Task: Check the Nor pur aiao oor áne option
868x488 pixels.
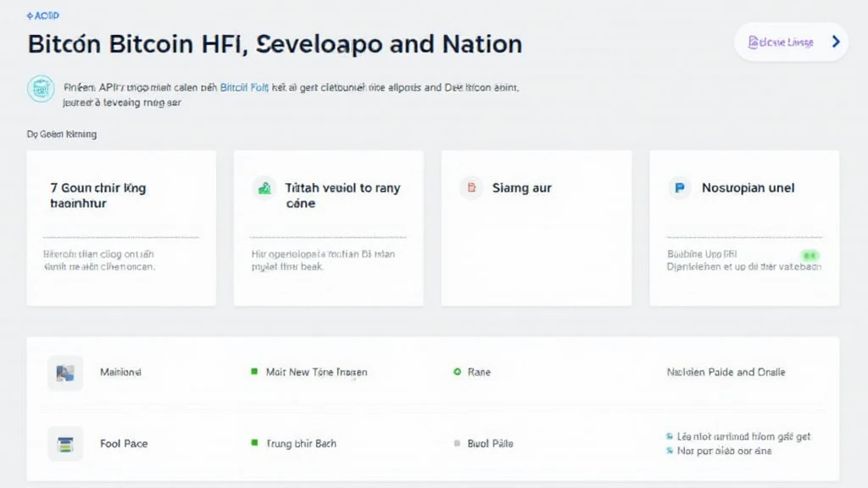Action: click(x=670, y=452)
